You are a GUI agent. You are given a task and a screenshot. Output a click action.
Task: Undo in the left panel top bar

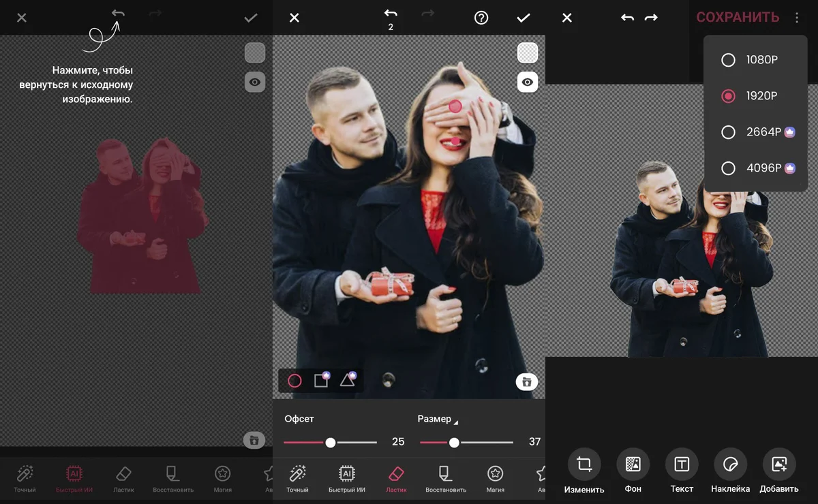point(119,13)
